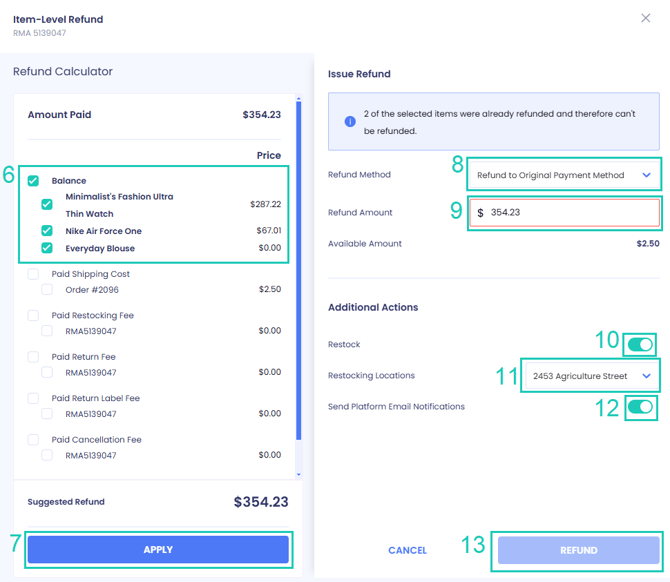Enable the Paid Return Fee checkbox
Image resolution: width=670 pixels, height=582 pixels.
[x=33, y=356]
